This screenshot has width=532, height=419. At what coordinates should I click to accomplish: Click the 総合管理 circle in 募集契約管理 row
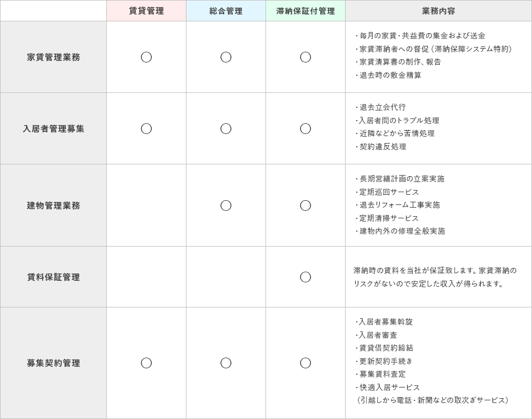pyautogui.click(x=226, y=363)
